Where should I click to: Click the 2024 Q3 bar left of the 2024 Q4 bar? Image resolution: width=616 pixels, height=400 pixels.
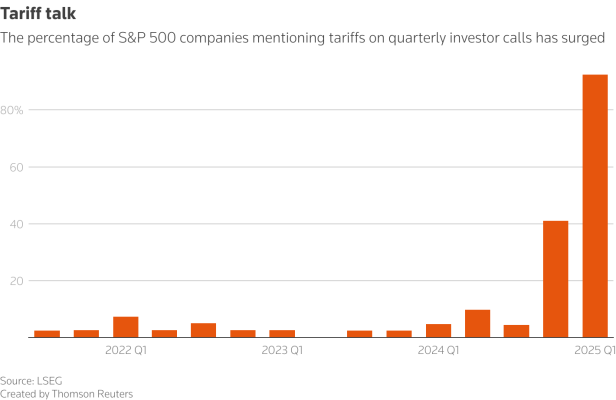pyautogui.click(x=516, y=331)
